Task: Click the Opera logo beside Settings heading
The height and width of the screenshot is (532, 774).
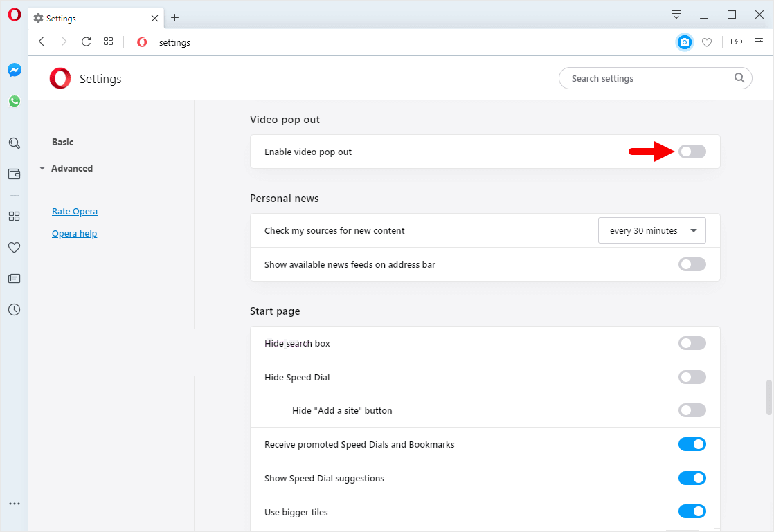Action: pos(60,78)
